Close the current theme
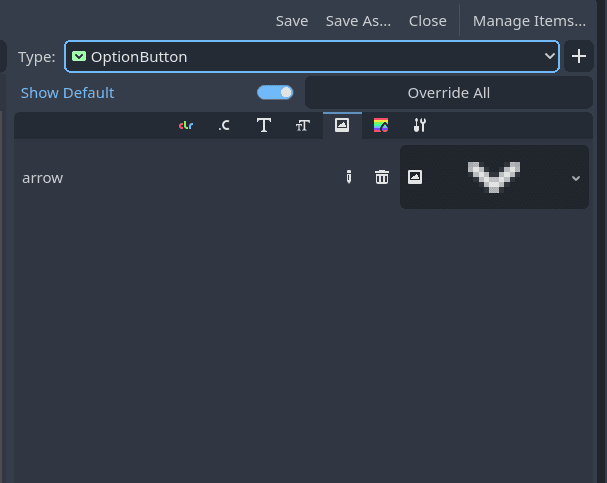This screenshot has height=483, width=607. coord(428,21)
